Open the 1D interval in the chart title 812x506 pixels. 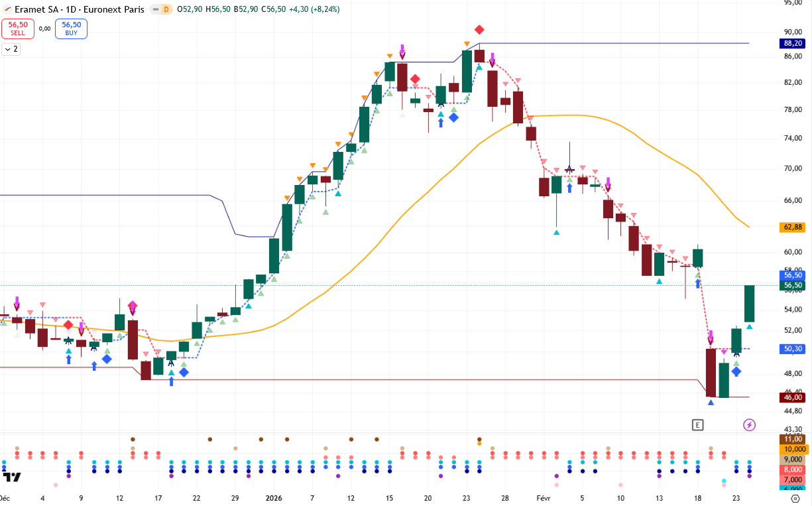pos(69,9)
